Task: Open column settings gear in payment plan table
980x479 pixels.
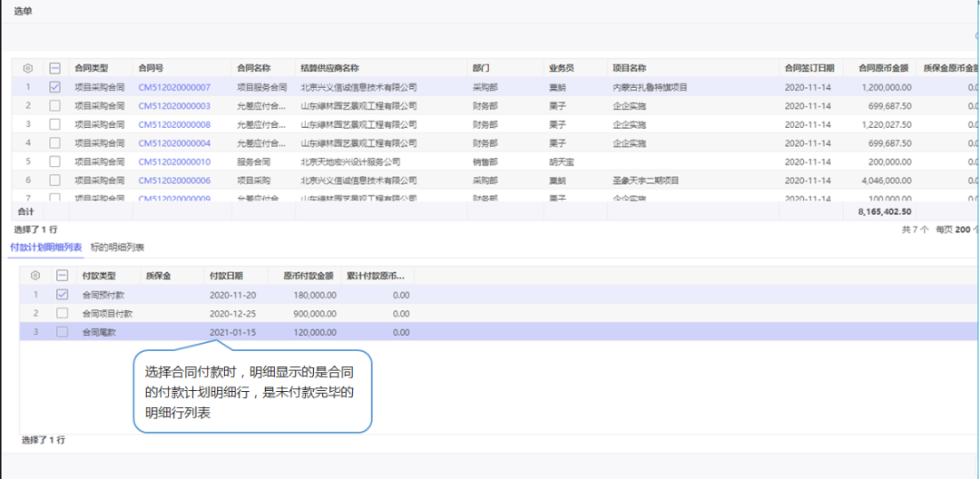Action: 34,276
